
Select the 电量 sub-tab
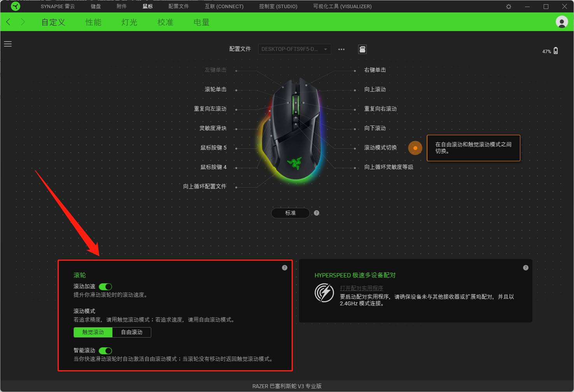coord(201,22)
